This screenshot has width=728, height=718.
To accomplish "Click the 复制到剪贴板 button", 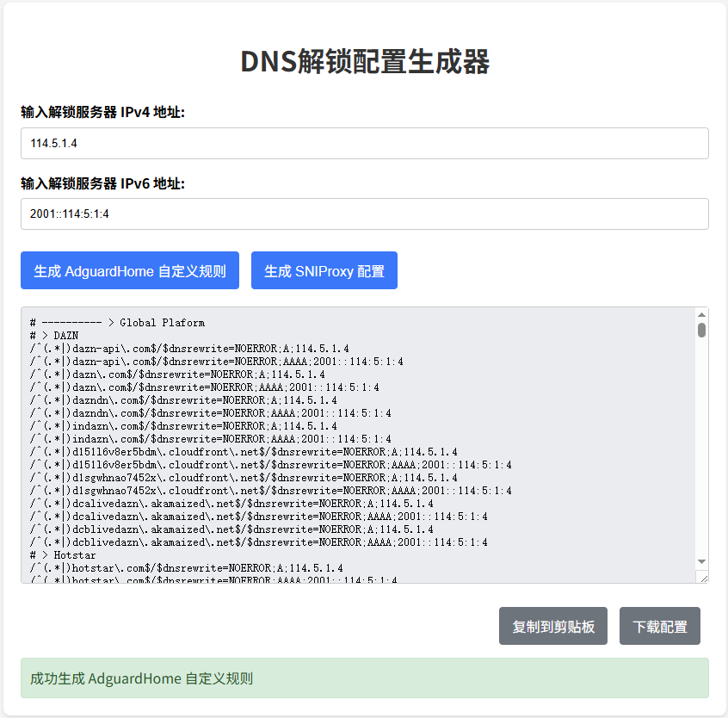I will tap(553, 627).
